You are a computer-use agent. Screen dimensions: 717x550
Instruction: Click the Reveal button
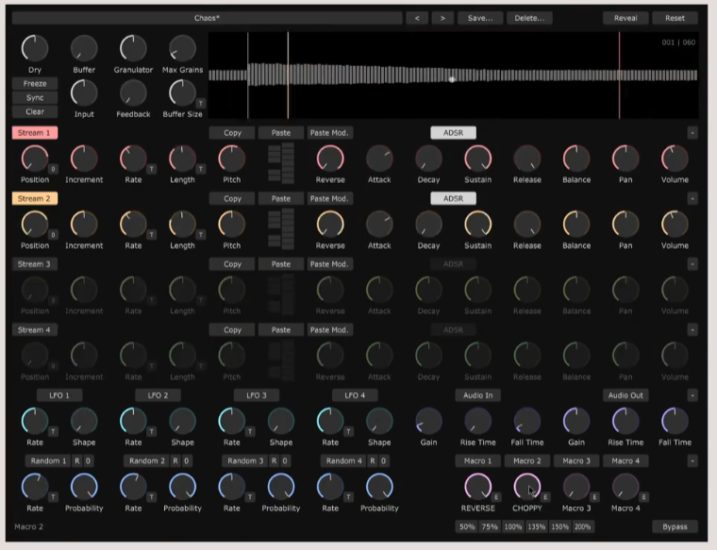click(x=626, y=18)
